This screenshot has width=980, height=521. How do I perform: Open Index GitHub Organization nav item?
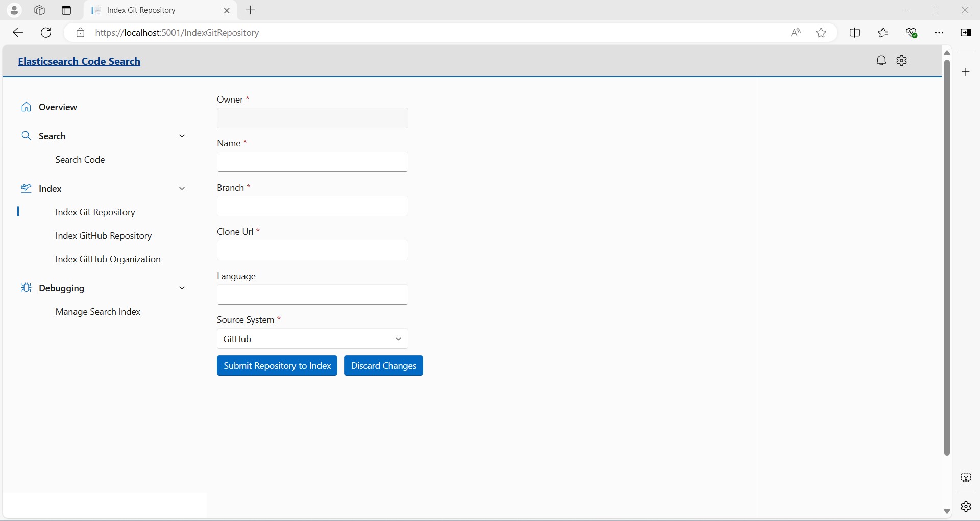pyautogui.click(x=108, y=259)
